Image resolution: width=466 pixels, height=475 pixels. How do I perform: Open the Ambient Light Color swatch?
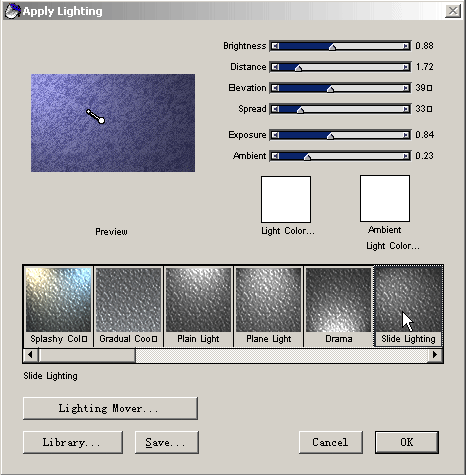point(385,198)
